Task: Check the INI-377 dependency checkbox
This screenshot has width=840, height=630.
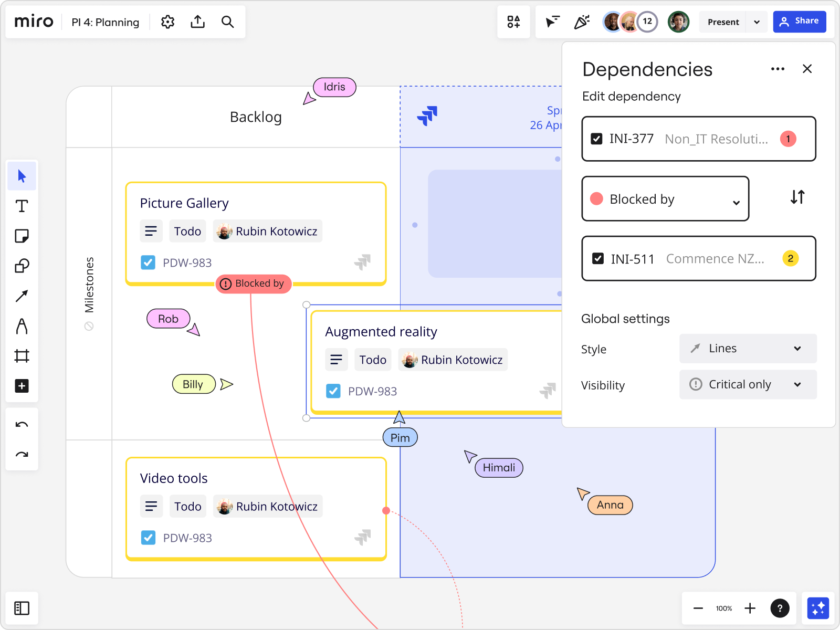Action: (x=596, y=139)
